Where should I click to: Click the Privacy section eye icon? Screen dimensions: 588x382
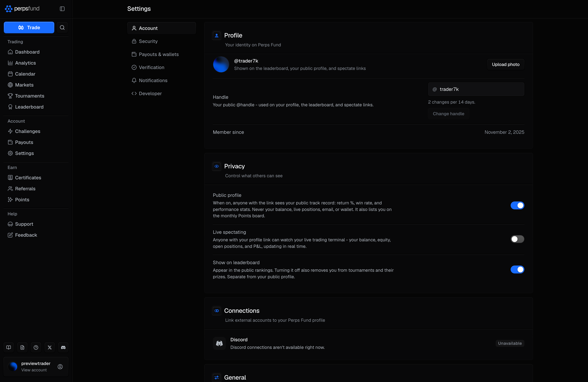(217, 166)
